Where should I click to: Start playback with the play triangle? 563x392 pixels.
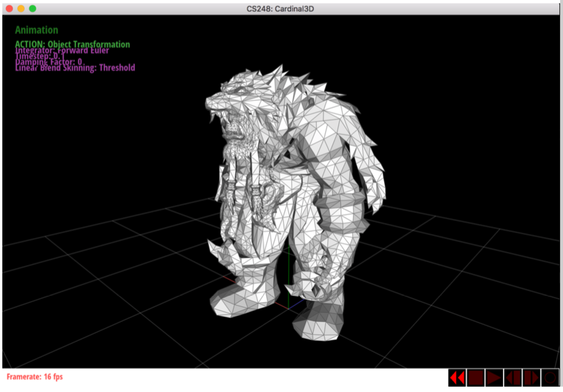494,378
